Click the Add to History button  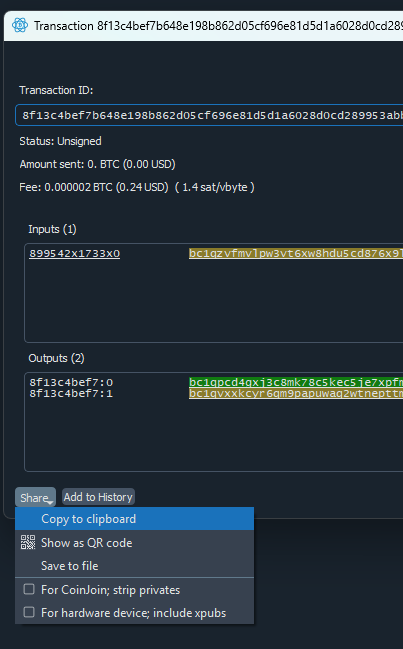(x=98, y=497)
